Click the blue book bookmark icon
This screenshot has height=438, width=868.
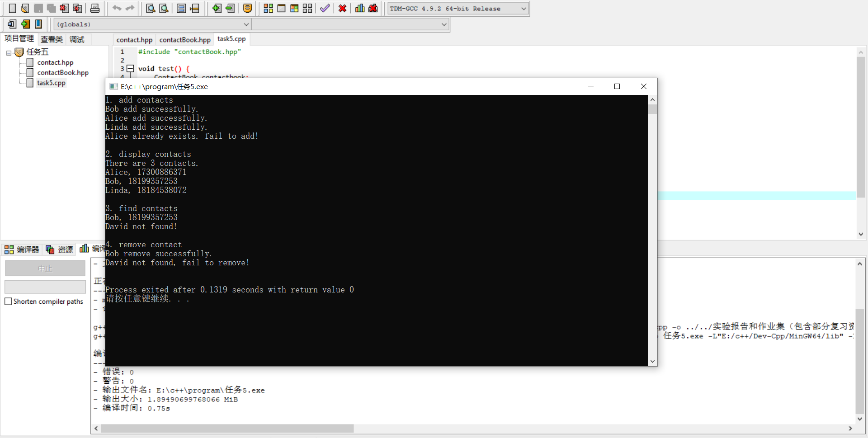pyautogui.click(x=38, y=24)
